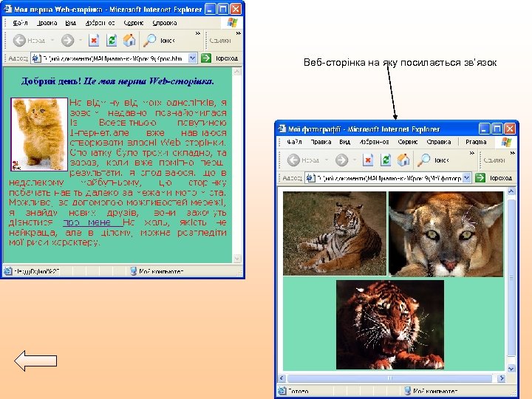
Task: Click heading "Добрий день!" on first page
Action: click(x=51, y=81)
